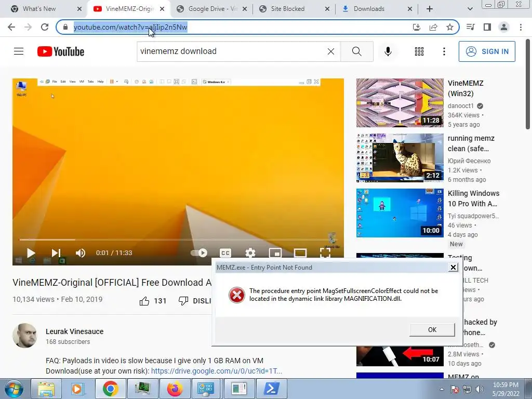Open YouTube settings three-dot menu

coord(444,51)
